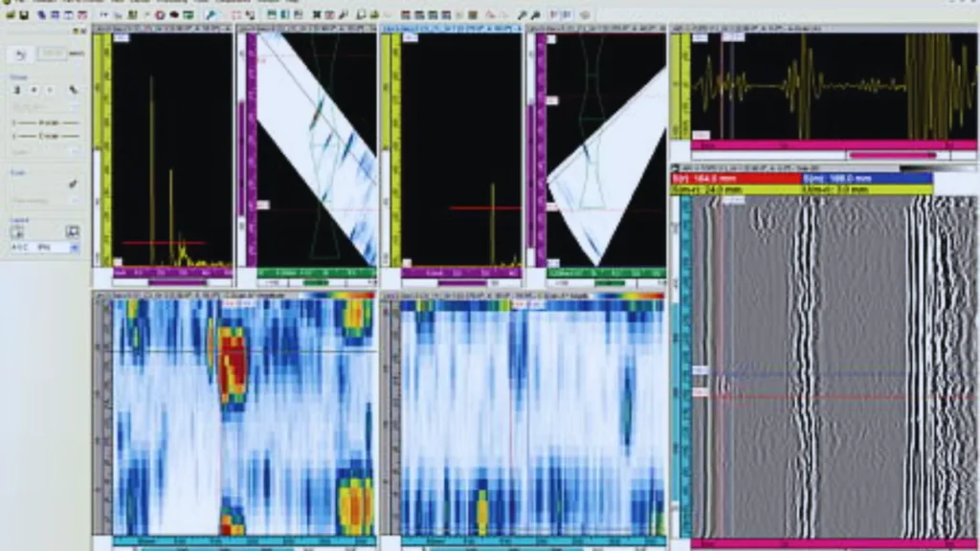Image resolution: width=980 pixels, height=551 pixels.
Task: Click the rainbow color palette above left C-scan
Action: (338, 295)
